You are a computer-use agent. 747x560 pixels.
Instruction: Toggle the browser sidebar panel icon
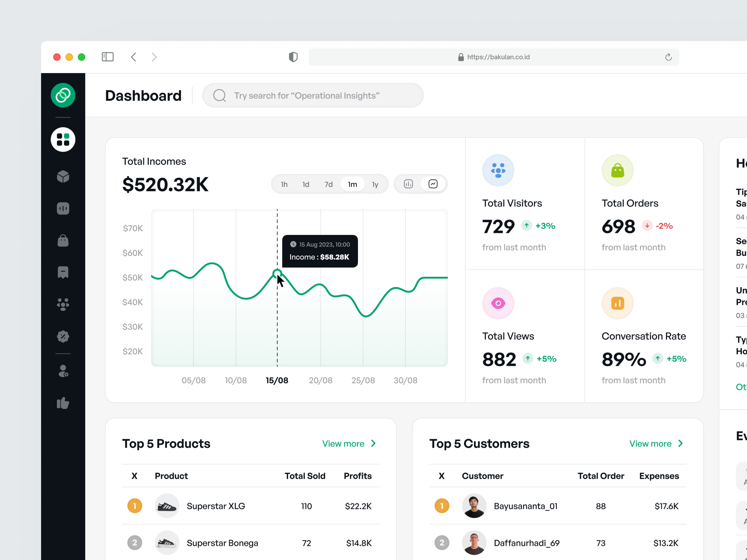[x=107, y=57]
